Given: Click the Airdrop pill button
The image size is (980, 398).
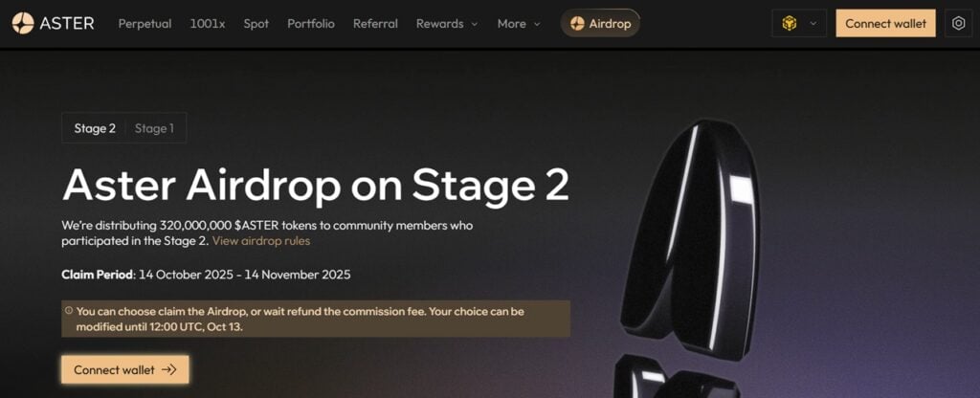Looking at the screenshot, I should pos(600,24).
